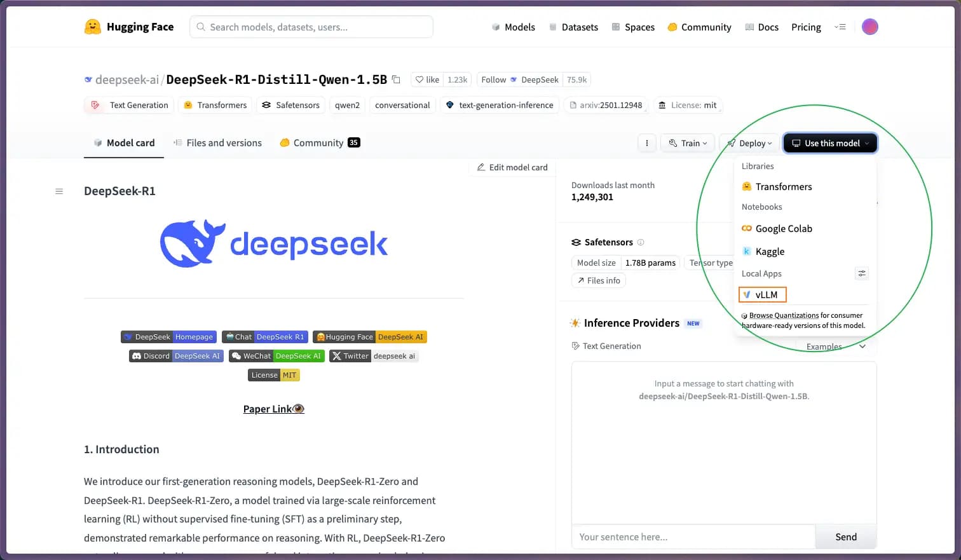The width and height of the screenshot is (961, 560).
Task: Like the model with heart button
Action: coord(427,79)
